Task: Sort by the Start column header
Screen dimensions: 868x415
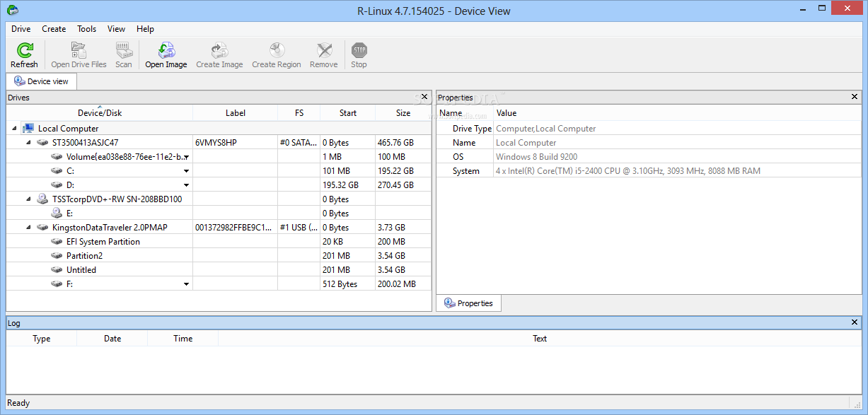Action: click(348, 112)
